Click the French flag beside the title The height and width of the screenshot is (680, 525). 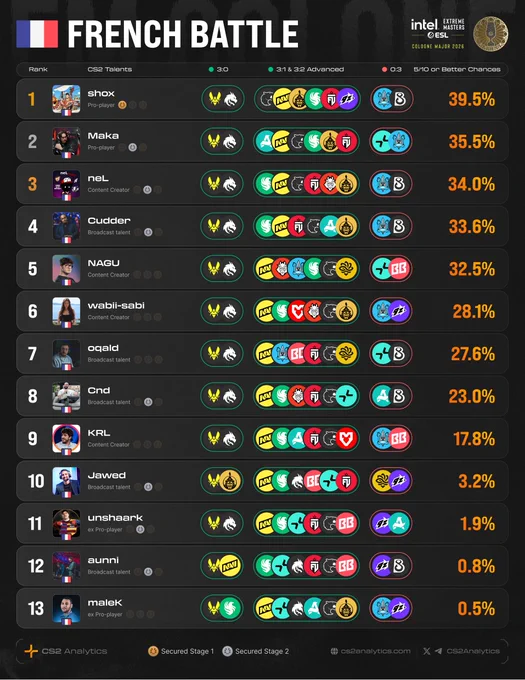(x=37, y=34)
